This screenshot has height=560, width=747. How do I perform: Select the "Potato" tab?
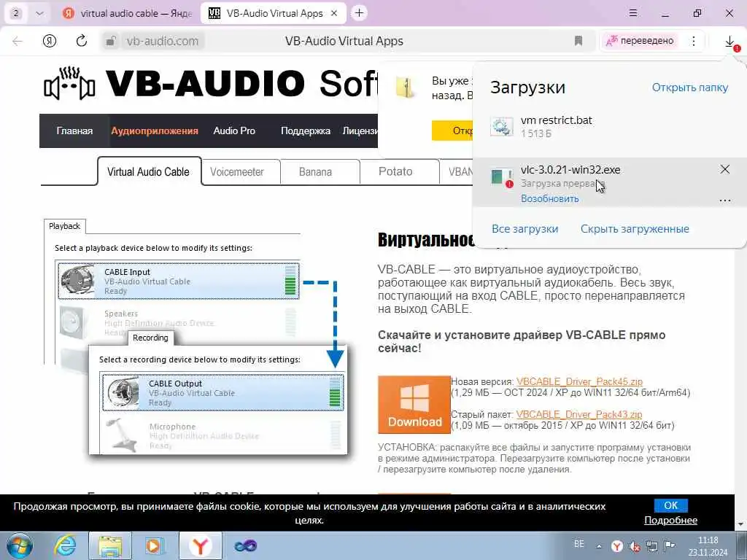[x=395, y=172]
